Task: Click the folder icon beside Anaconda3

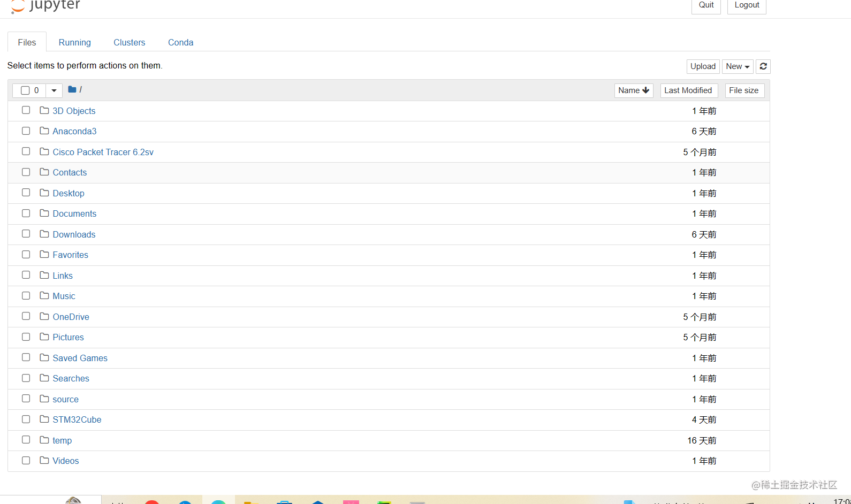Action: 44,131
